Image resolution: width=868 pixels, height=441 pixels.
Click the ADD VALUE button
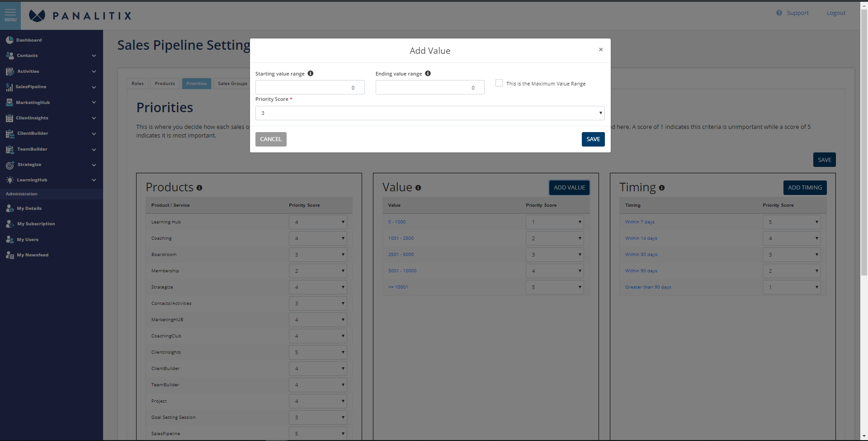569,188
